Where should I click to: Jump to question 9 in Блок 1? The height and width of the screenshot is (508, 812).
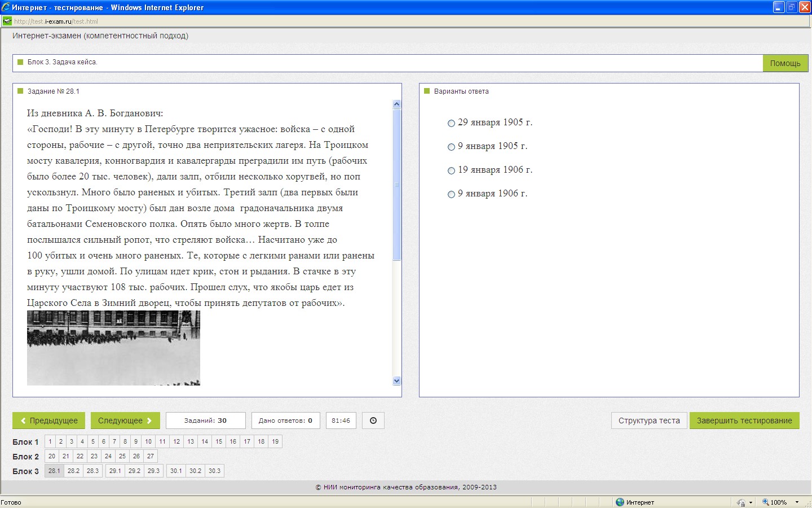(136, 441)
